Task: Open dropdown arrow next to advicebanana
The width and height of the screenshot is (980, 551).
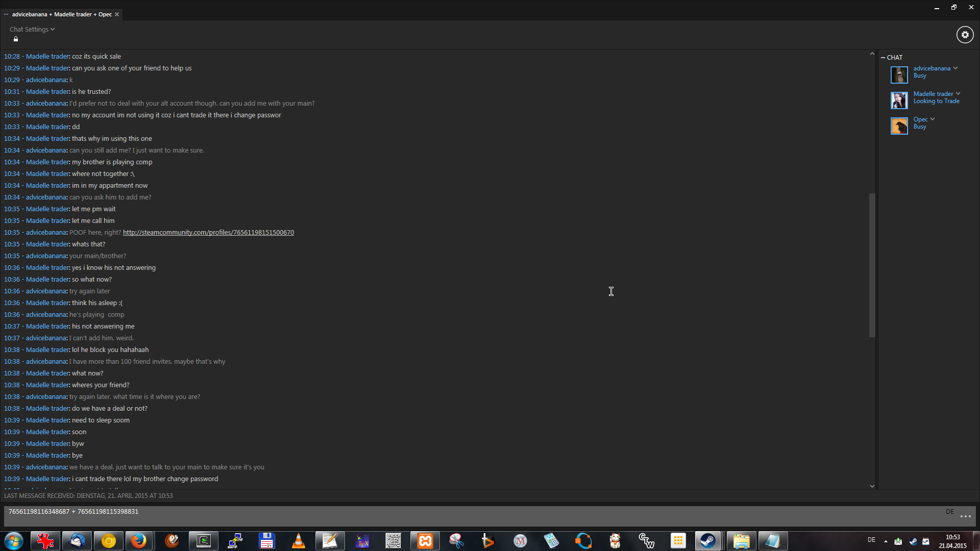Action: (955, 68)
